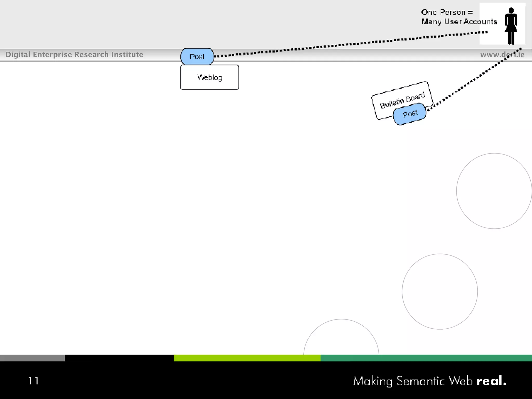Click the uppermost right-side outlined circle
Image resolution: width=532 pixels, height=399 pixels.
tap(494, 191)
